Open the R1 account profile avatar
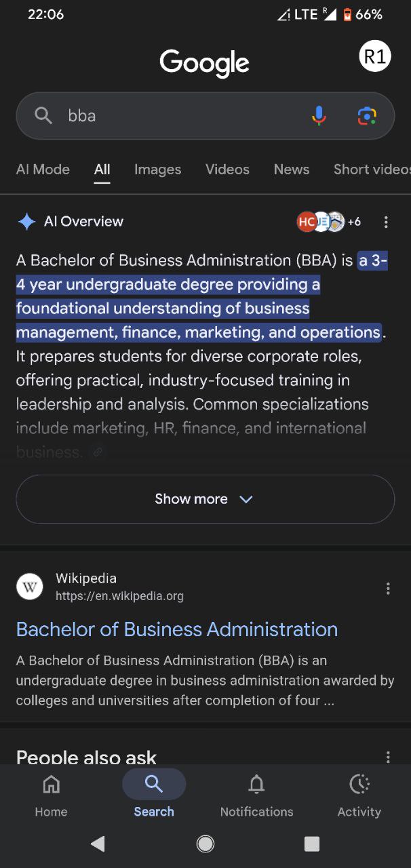 [375, 57]
